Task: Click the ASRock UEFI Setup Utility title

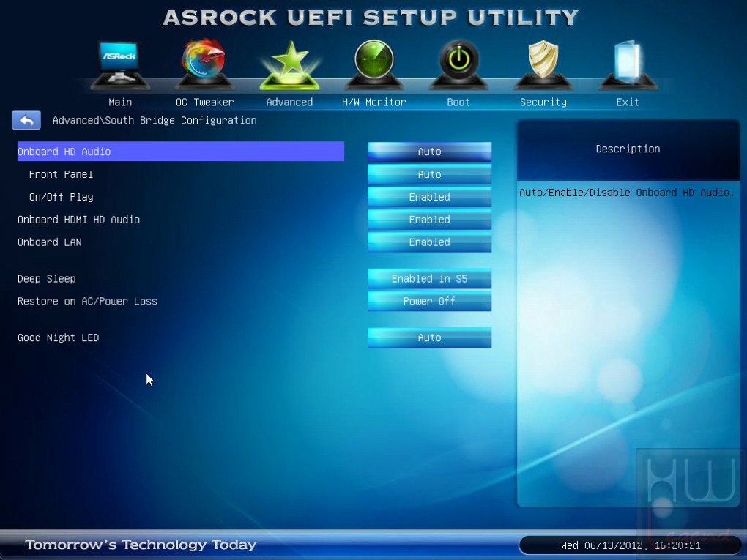Action: (371, 18)
